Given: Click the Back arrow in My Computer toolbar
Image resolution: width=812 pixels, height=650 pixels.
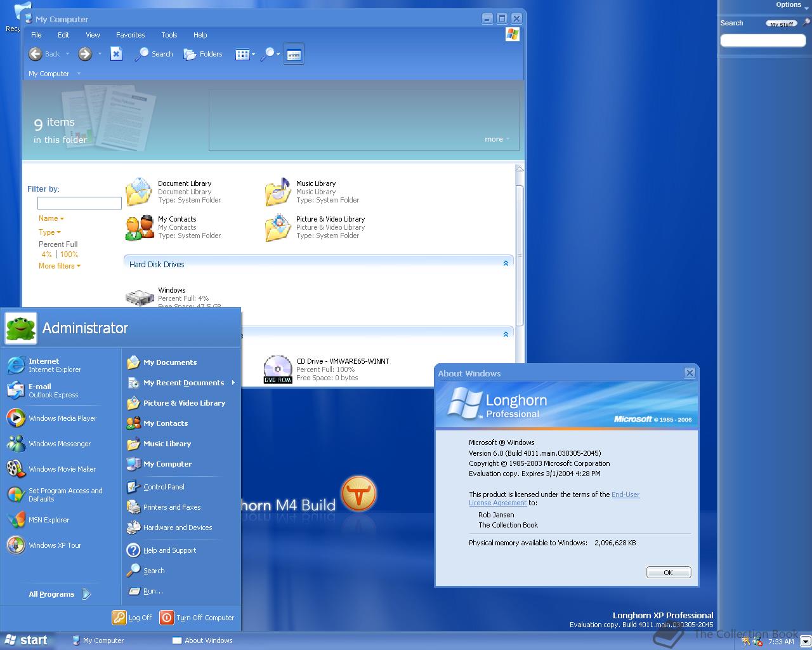Looking at the screenshot, I should pyautogui.click(x=36, y=54).
